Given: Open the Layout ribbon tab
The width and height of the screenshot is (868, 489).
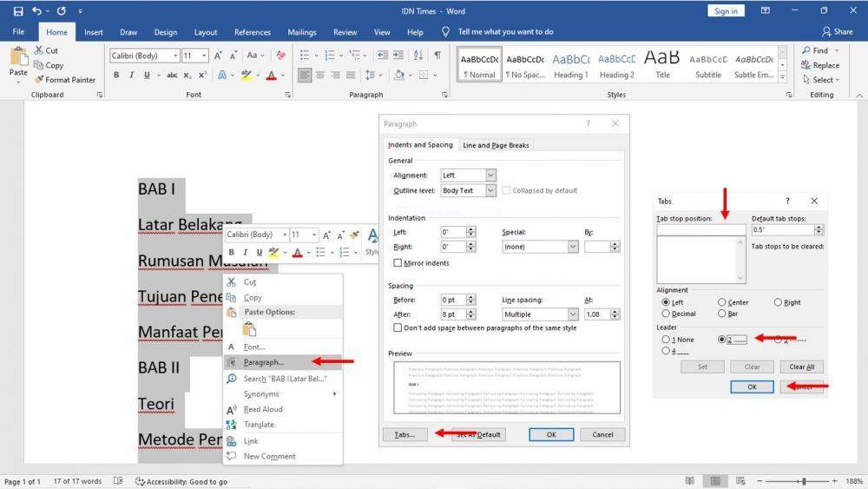Looking at the screenshot, I should point(206,32).
